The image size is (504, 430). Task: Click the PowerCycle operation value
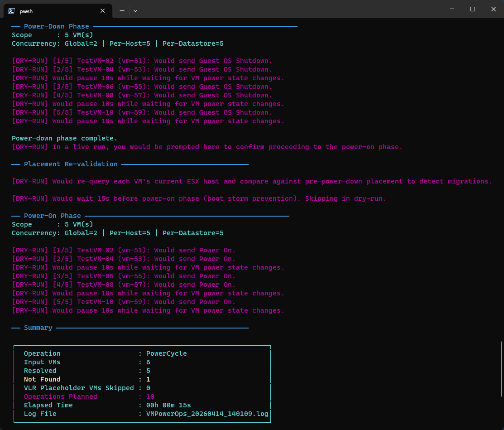coord(166,353)
